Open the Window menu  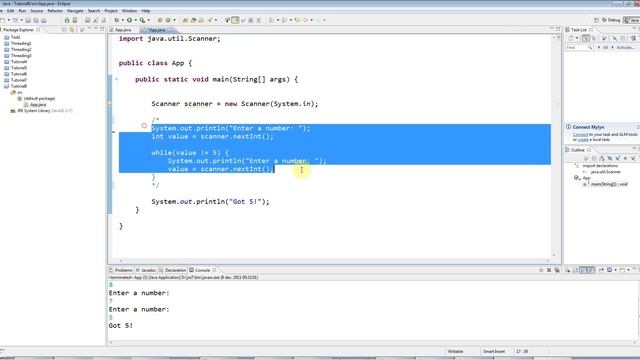pos(129,11)
